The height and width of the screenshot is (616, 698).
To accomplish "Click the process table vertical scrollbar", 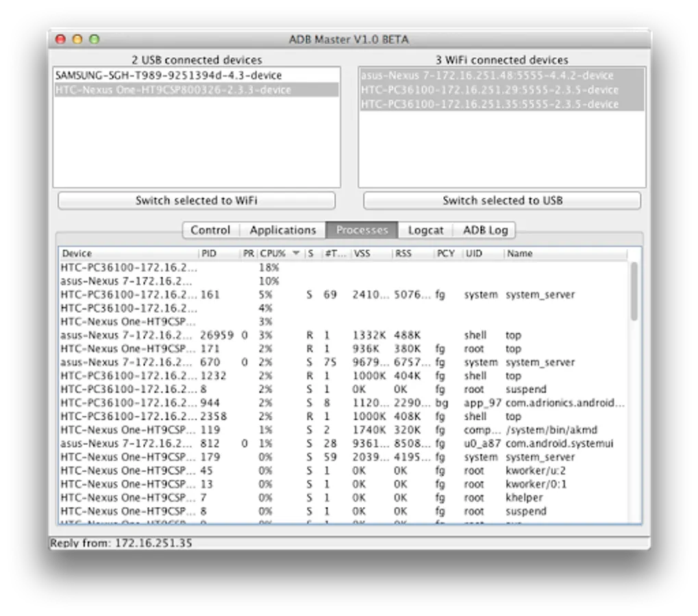I will [634, 292].
